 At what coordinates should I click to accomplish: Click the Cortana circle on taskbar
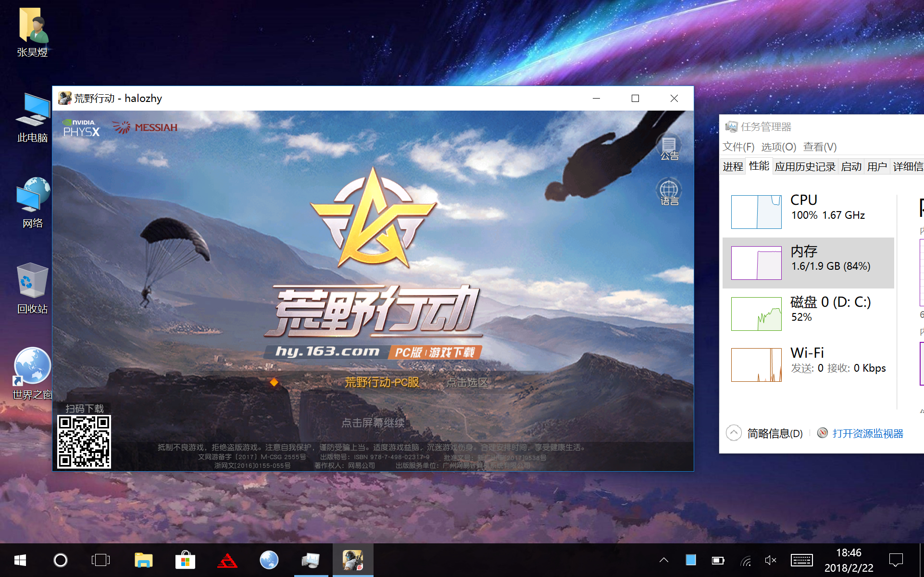(61, 560)
